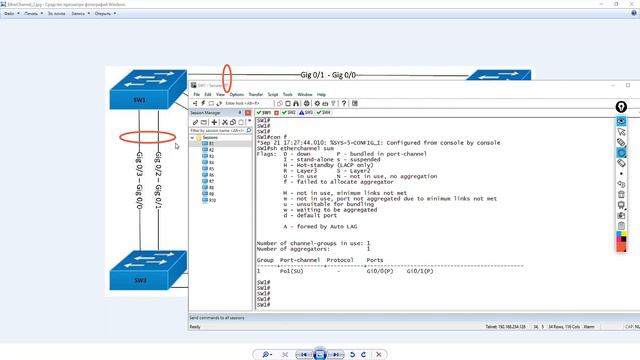Open the Tools menu in SecureCRT
640x360 pixels.
[288, 94]
